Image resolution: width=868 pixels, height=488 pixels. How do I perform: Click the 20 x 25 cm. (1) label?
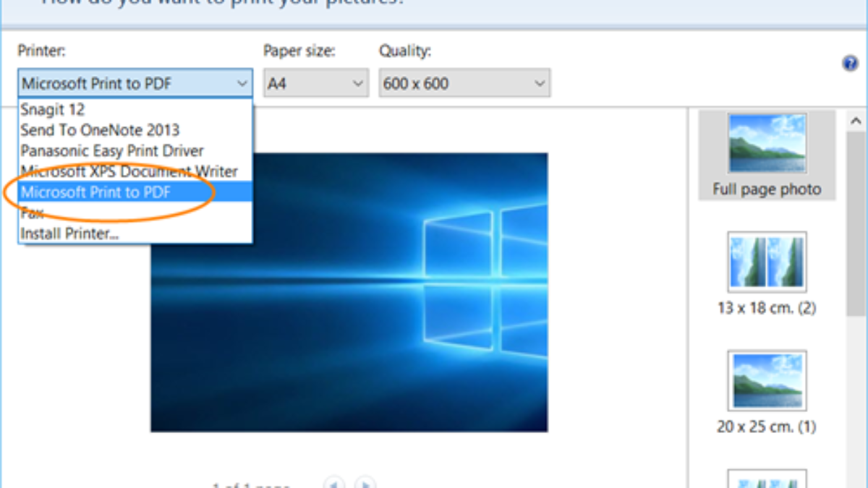point(767,427)
